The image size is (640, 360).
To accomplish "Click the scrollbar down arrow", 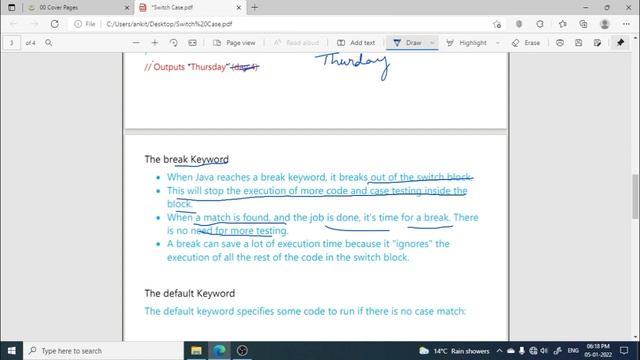I will pos(635,337).
